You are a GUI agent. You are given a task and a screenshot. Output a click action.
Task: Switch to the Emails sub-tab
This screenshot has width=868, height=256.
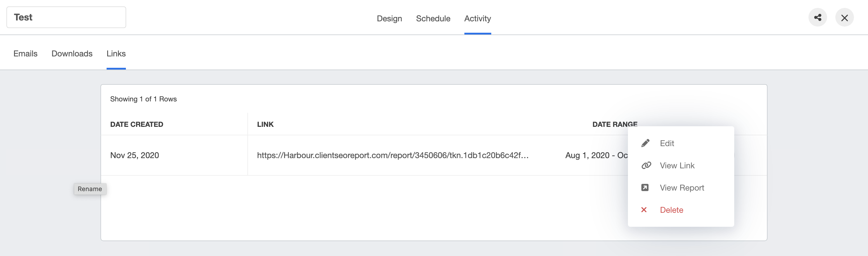pos(25,53)
